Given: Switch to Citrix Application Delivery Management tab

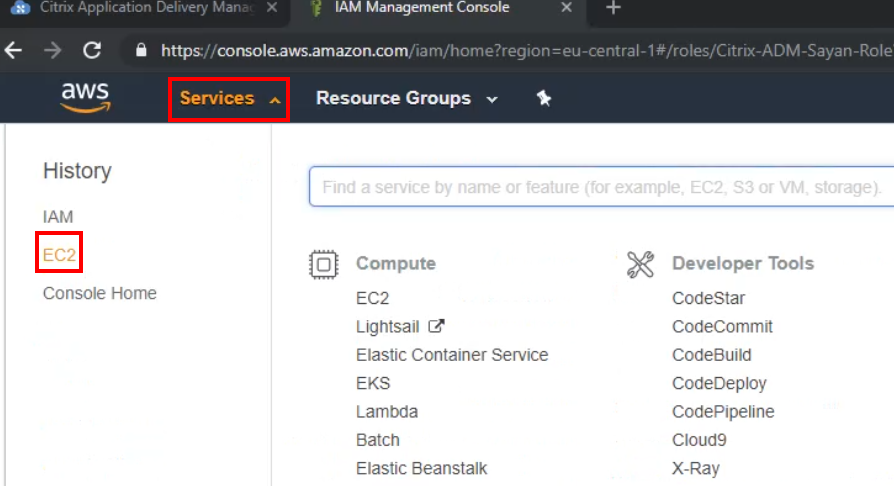Looking at the screenshot, I should pos(140,9).
